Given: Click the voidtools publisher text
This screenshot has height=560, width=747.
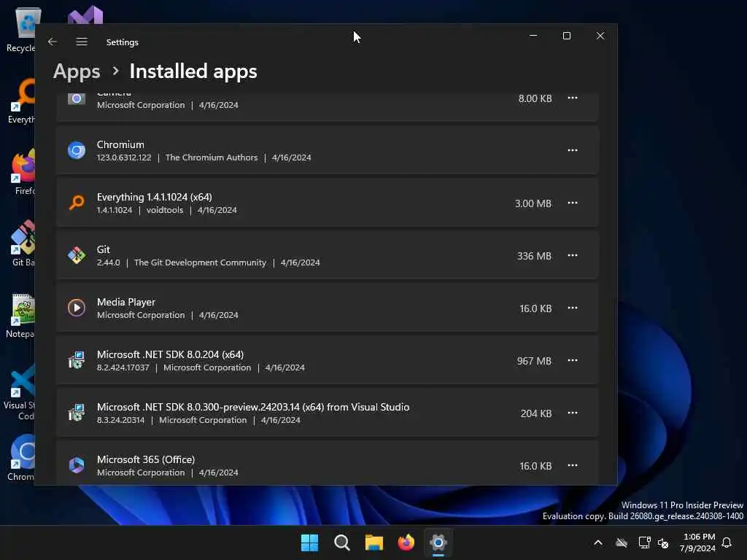Looking at the screenshot, I should [165, 210].
